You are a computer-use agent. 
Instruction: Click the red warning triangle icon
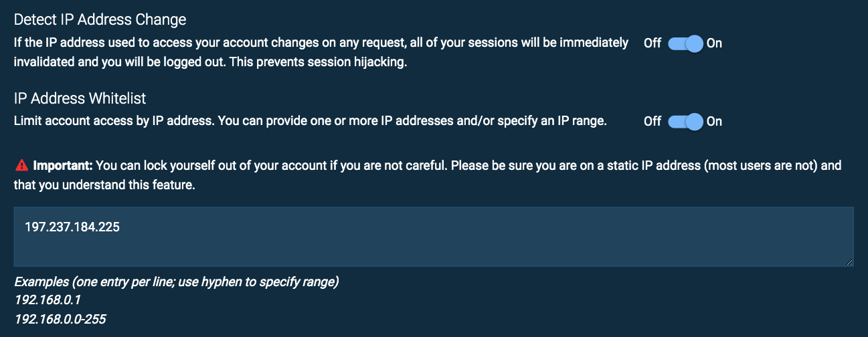click(21, 164)
